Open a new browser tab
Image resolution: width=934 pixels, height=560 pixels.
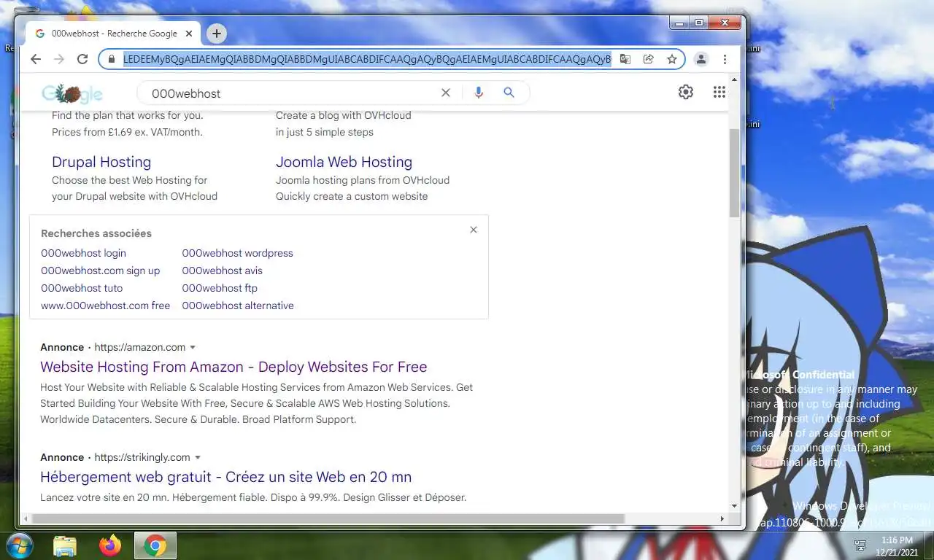[216, 34]
